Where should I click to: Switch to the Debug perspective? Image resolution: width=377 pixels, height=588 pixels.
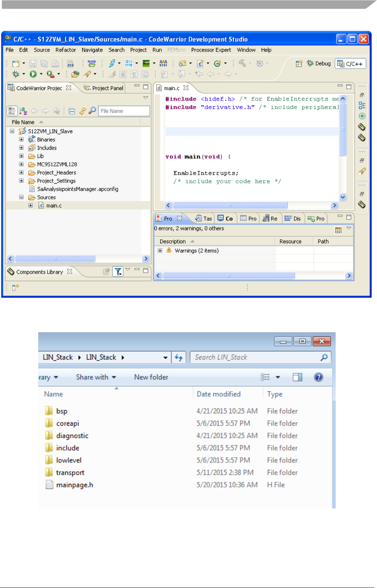(319, 64)
